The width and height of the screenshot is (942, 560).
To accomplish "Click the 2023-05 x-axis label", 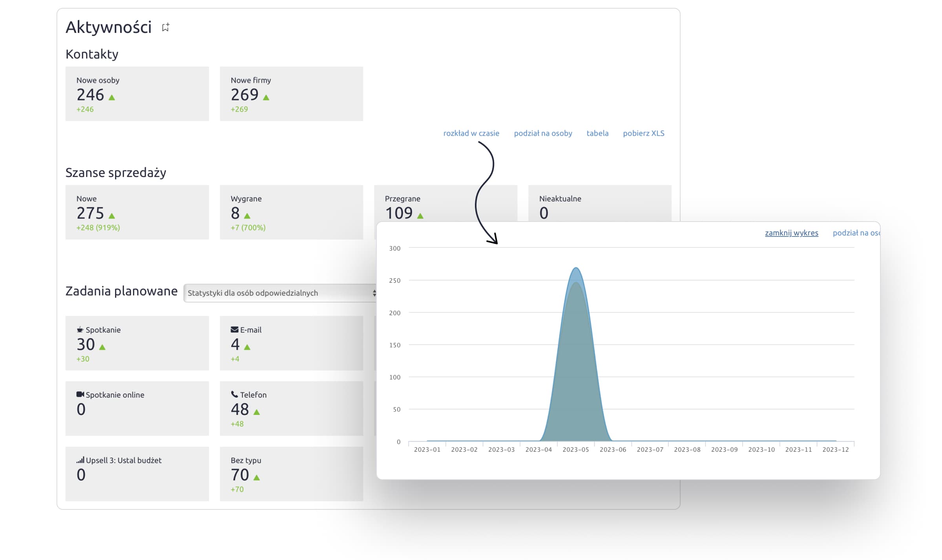I will [x=576, y=449].
